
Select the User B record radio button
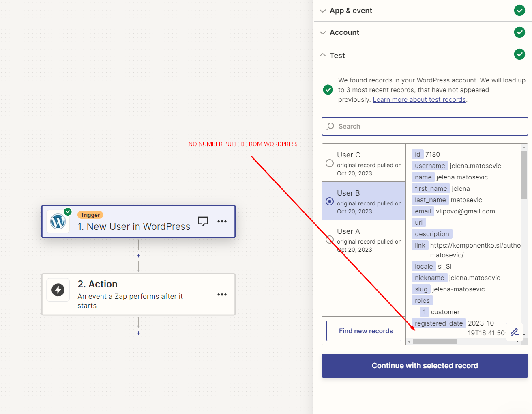tap(330, 201)
